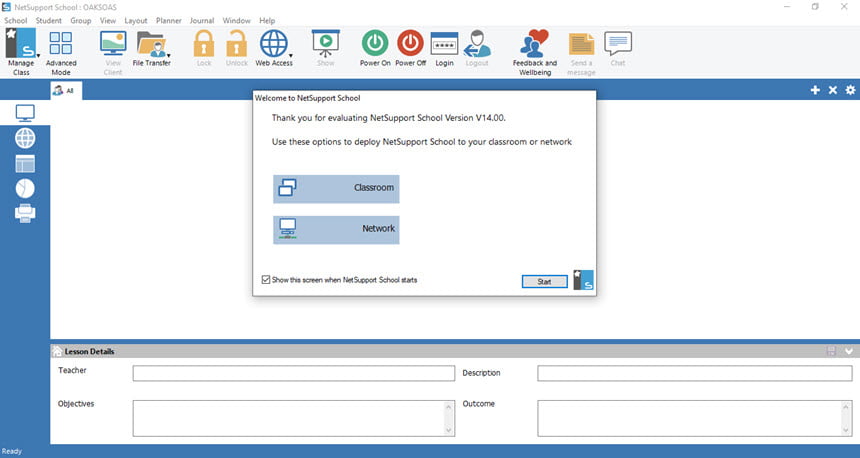Open the Help menu
This screenshot has width=860, height=458.
[x=267, y=20]
